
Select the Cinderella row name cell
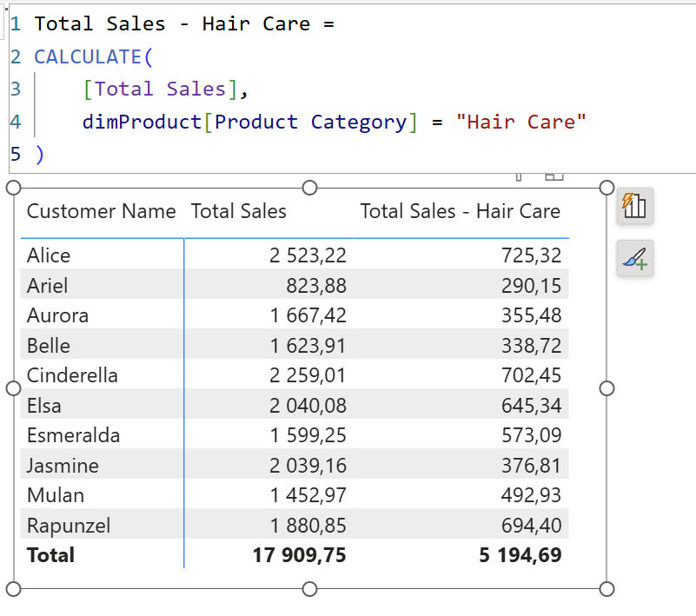pyautogui.click(x=72, y=375)
